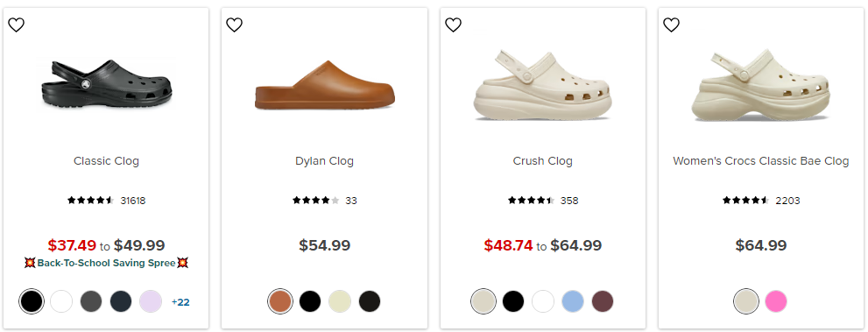The image size is (868, 332).
Task: Open Dylan Clog star rating reviews
Action: coord(315,201)
